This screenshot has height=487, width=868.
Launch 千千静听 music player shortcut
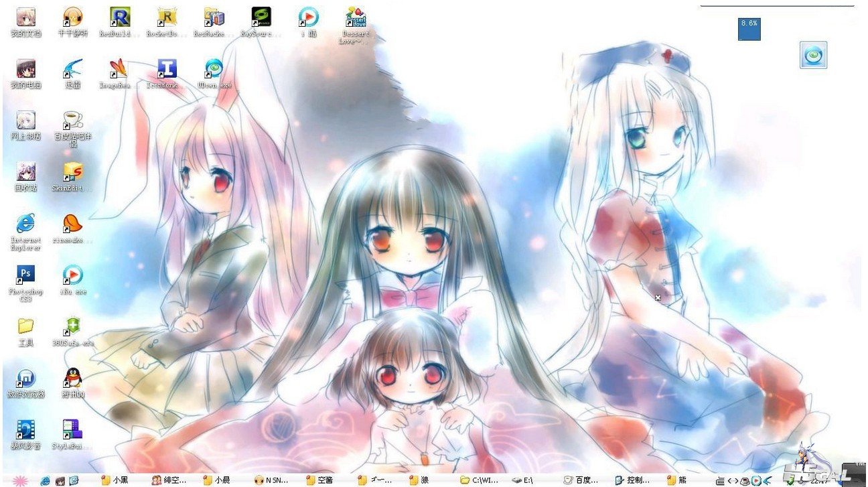[72, 17]
